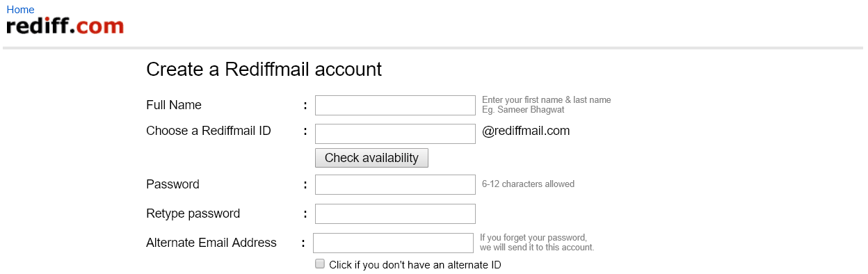Viewport: 868px width, 274px height.
Task: Click the 6-12 characters allowed hint
Action: [528, 184]
